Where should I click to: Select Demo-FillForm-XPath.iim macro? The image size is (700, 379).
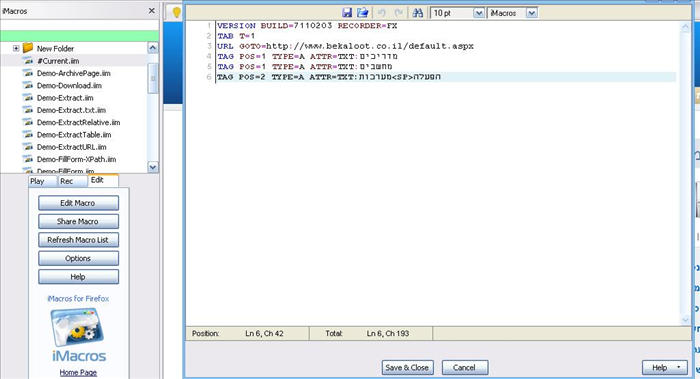(x=76, y=159)
